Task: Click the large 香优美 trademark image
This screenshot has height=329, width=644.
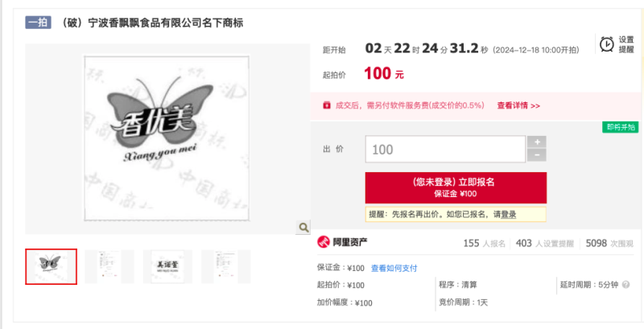Action: coord(167,138)
